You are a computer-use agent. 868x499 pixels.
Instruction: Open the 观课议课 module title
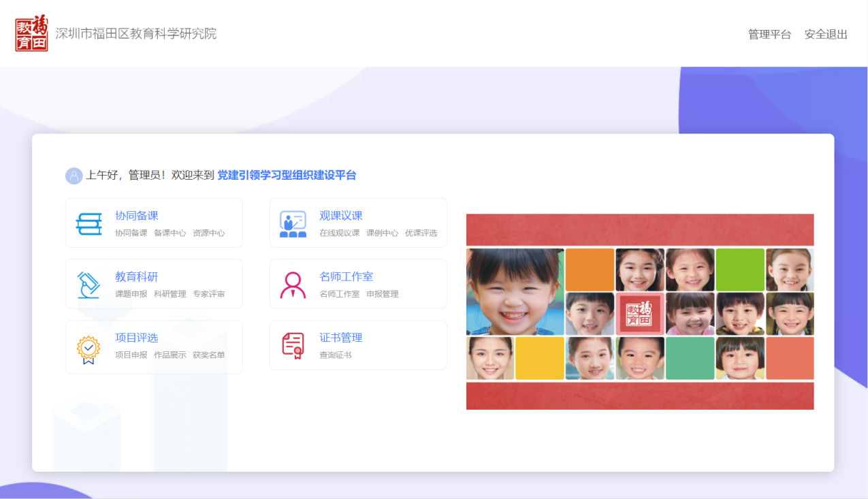341,216
